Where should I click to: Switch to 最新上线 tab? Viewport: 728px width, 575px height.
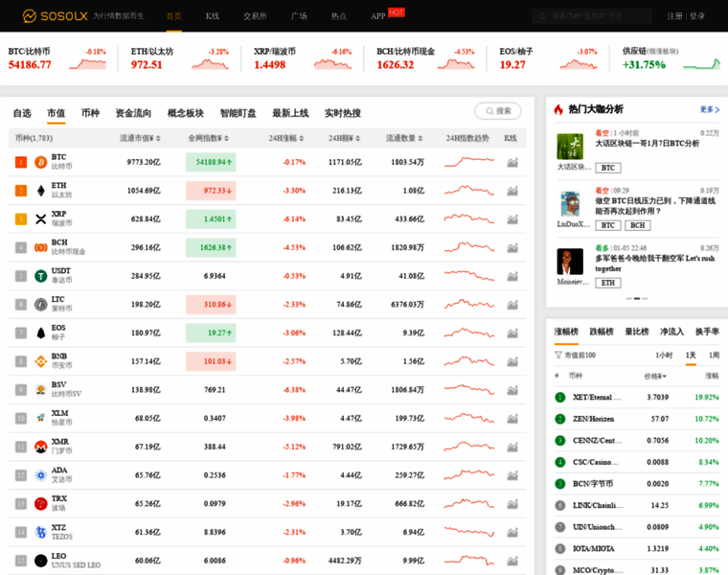tap(290, 113)
